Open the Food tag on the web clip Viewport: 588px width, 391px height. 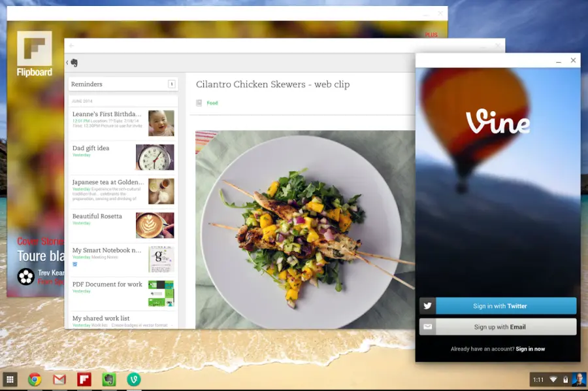[214, 103]
